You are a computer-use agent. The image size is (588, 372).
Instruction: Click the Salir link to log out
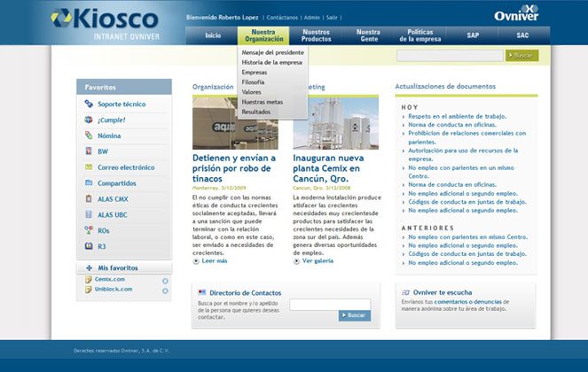point(332,17)
